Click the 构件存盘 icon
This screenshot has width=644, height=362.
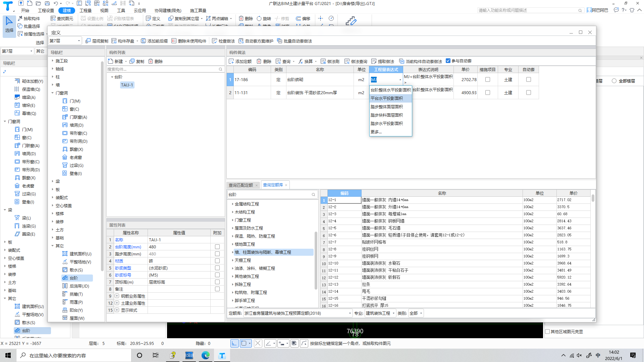[x=114, y=41]
